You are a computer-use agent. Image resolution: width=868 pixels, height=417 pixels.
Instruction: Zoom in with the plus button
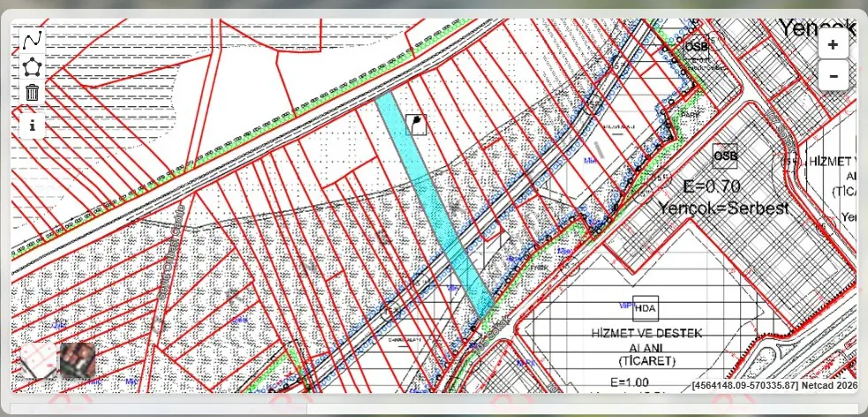point(834,45)
